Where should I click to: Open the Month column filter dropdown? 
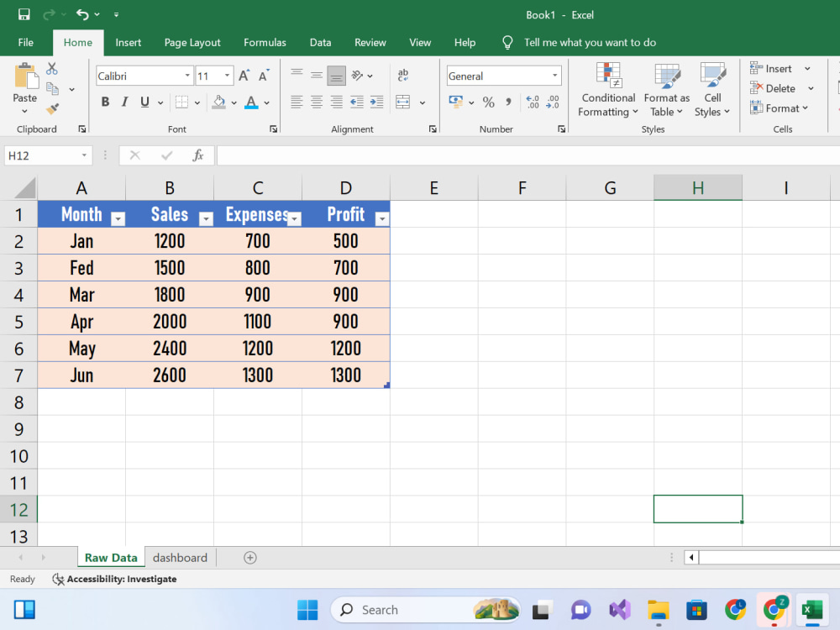point(118,218)
